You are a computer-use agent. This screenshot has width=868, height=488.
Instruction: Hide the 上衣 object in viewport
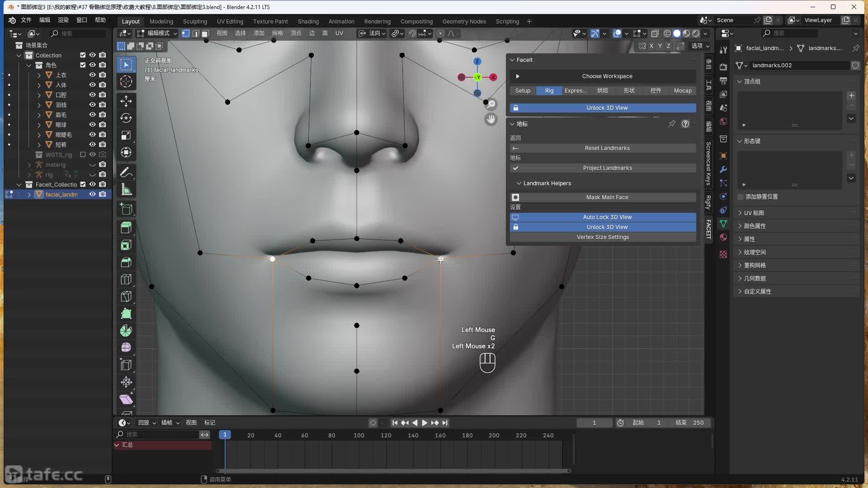click(x=92, y=75)
